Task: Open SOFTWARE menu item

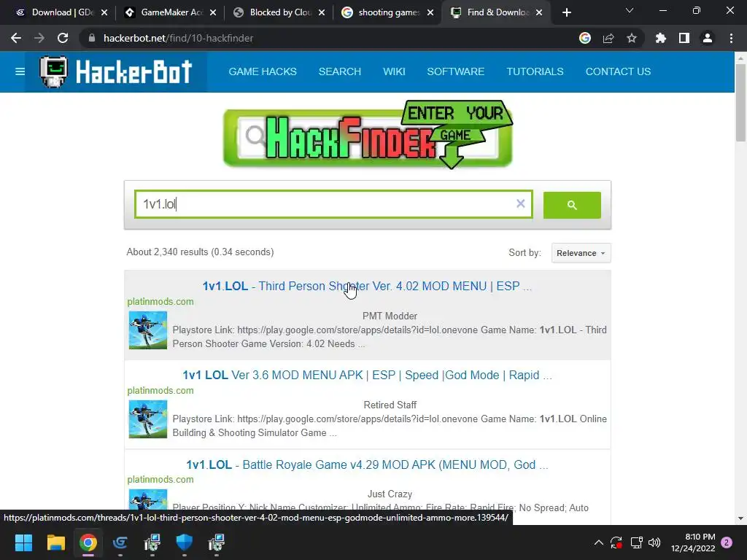Action: coord(455,71)
